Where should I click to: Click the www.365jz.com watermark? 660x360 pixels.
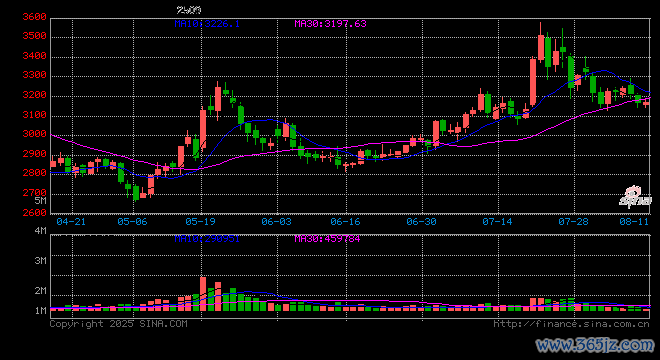point(595,345)
